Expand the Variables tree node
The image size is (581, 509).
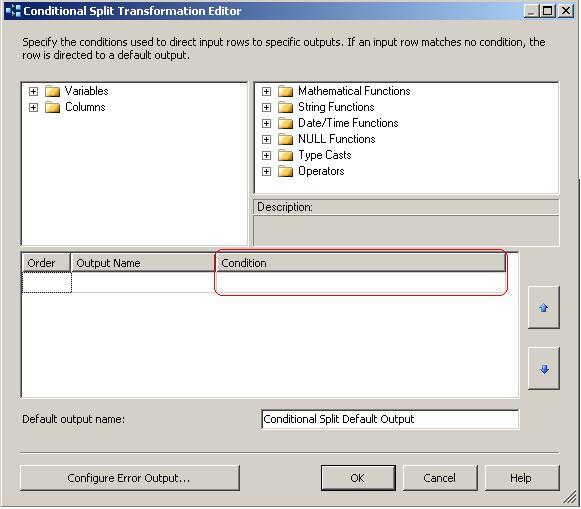(x=33, y=91)
